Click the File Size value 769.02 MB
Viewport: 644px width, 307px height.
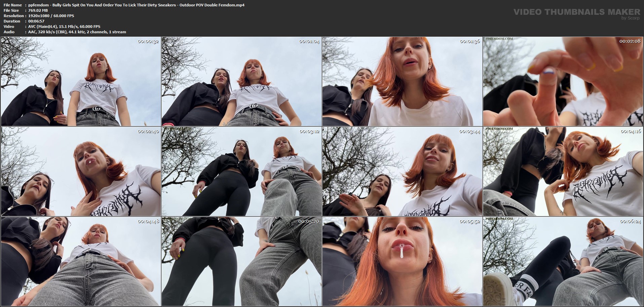coord(38,10)
